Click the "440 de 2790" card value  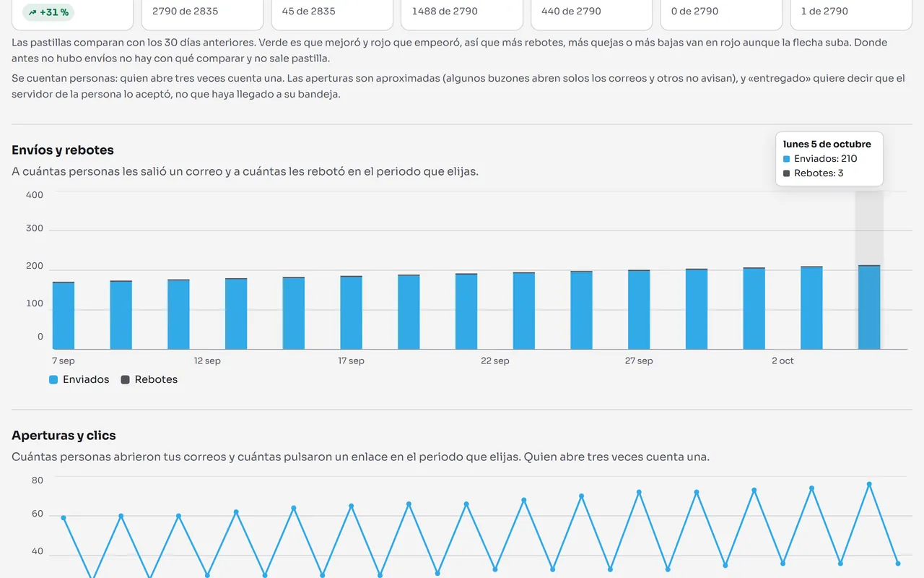click(x=571, y=12)
